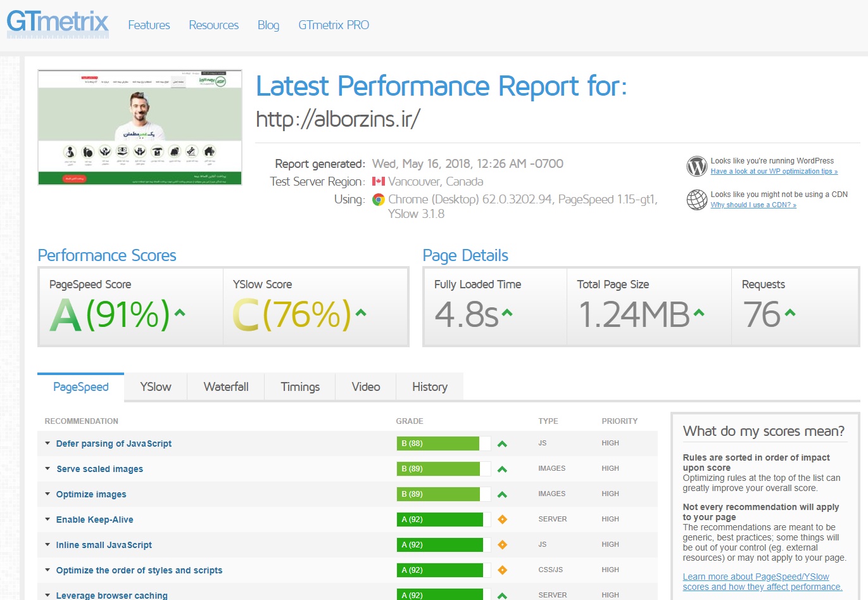
Task: Open WP optimization tips link
Action: coord(774,171)
